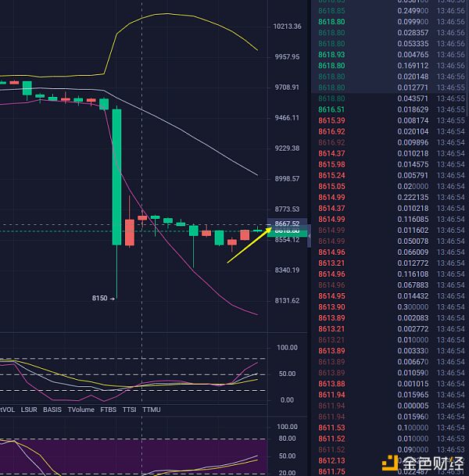Click the 8612.13 trade price
The height and width of the screenshot is (476, 469).
[331, 460]
